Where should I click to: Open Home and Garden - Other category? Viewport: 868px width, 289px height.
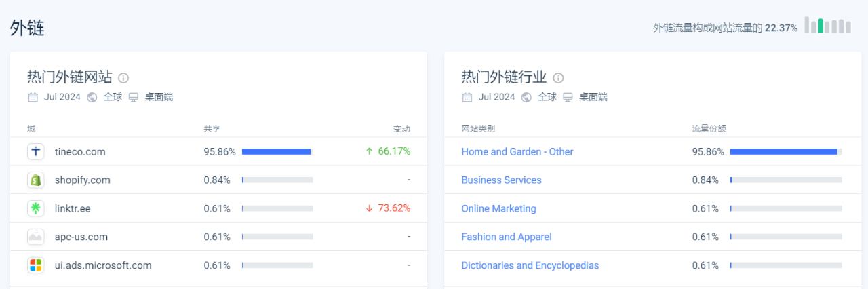(x=517, y=151)
